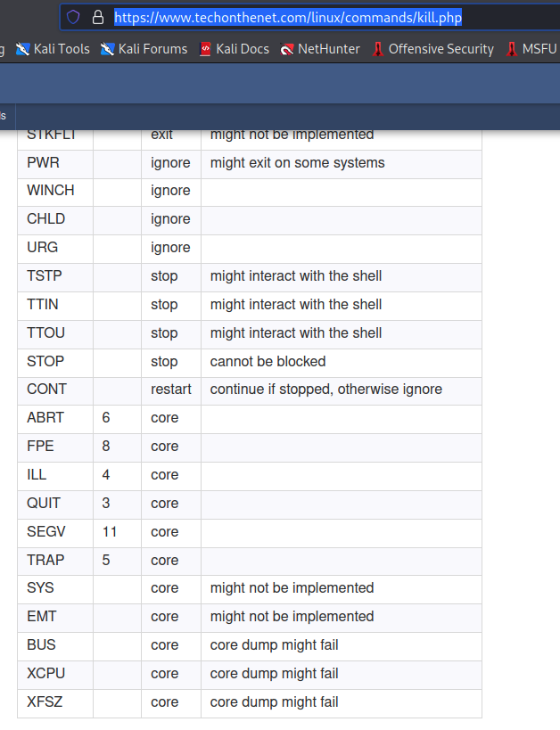Open the Offensive Security bookmark
The width and height of the screenshot is (560, 730).
pos(432,49)
